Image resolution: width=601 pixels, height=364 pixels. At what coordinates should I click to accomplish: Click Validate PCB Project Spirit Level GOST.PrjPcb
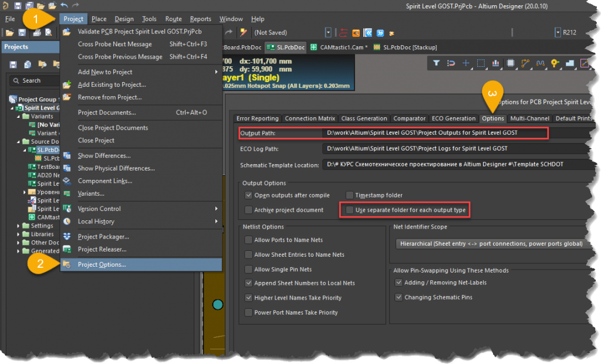[141, 32]
